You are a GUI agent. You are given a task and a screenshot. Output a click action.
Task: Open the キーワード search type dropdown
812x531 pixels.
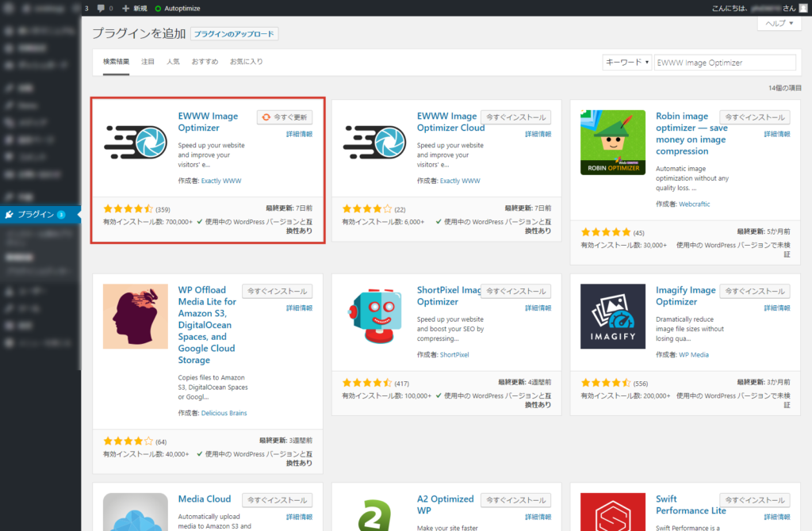click(x=626, y=63)
